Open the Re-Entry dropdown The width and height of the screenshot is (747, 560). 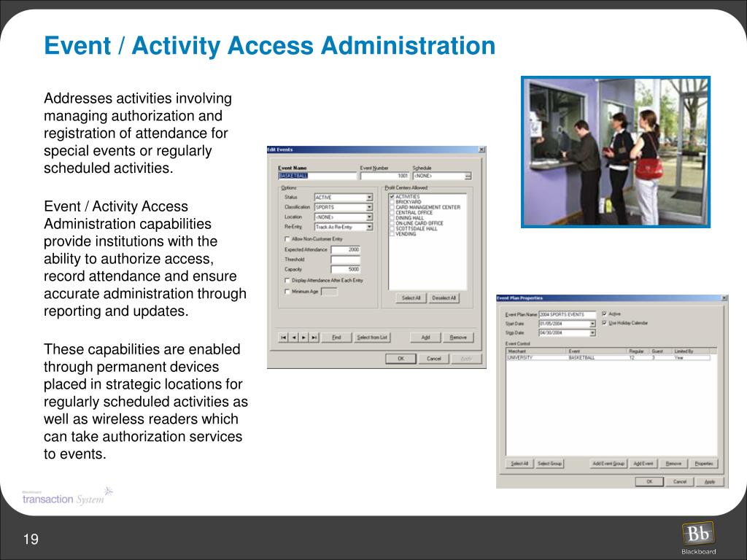pyautogui.click(x=369, y=227)
